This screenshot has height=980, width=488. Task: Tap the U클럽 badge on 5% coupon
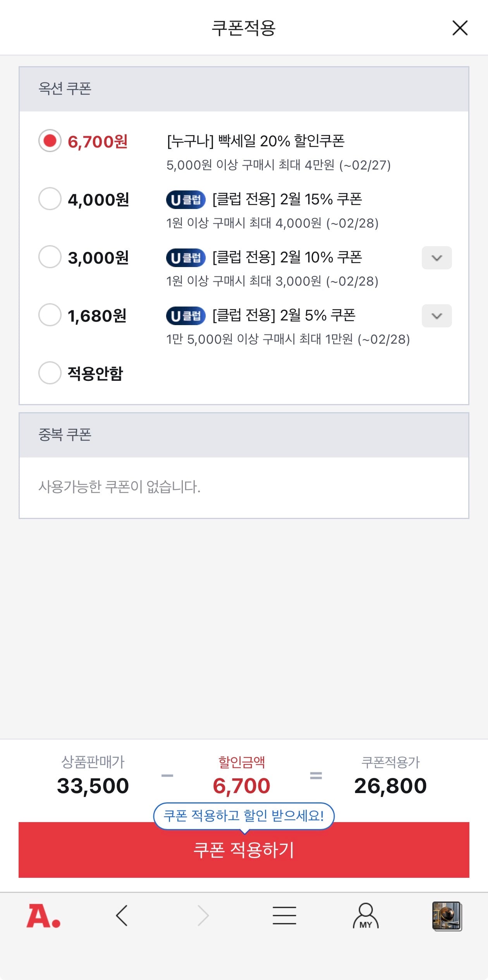[186, 316]
